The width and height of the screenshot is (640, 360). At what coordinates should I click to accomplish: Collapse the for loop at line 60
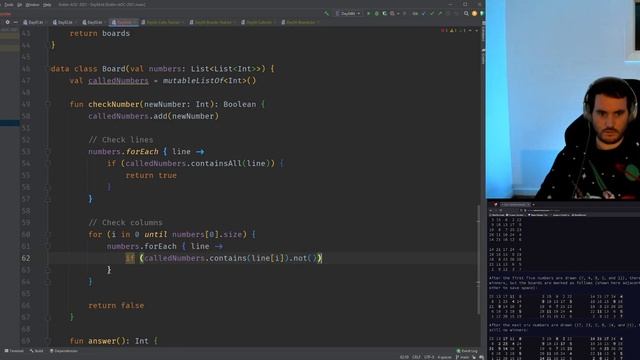pos(48,234)
